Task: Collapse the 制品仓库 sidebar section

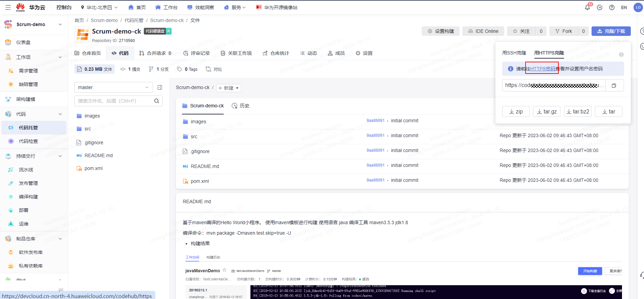Action: [x=60, y=239]
